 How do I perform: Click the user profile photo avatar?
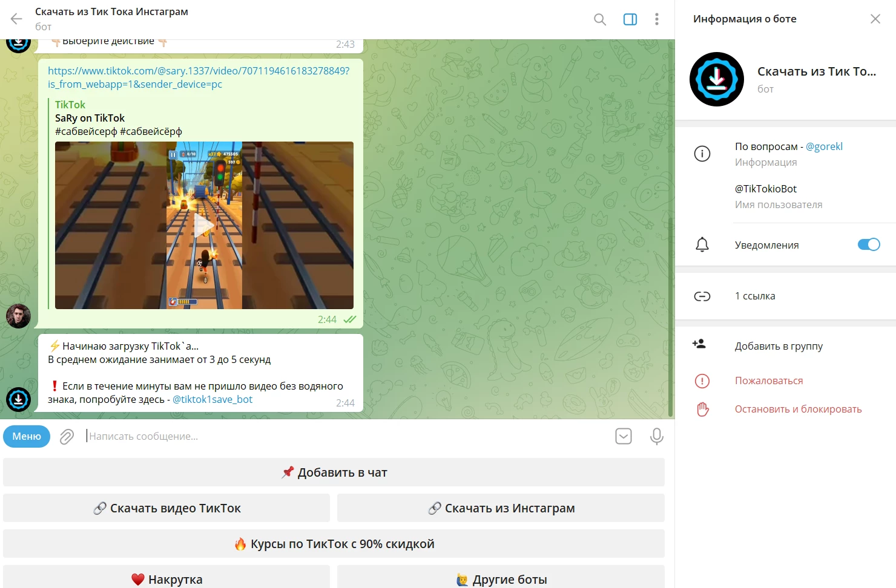click(x=18, y=316)
